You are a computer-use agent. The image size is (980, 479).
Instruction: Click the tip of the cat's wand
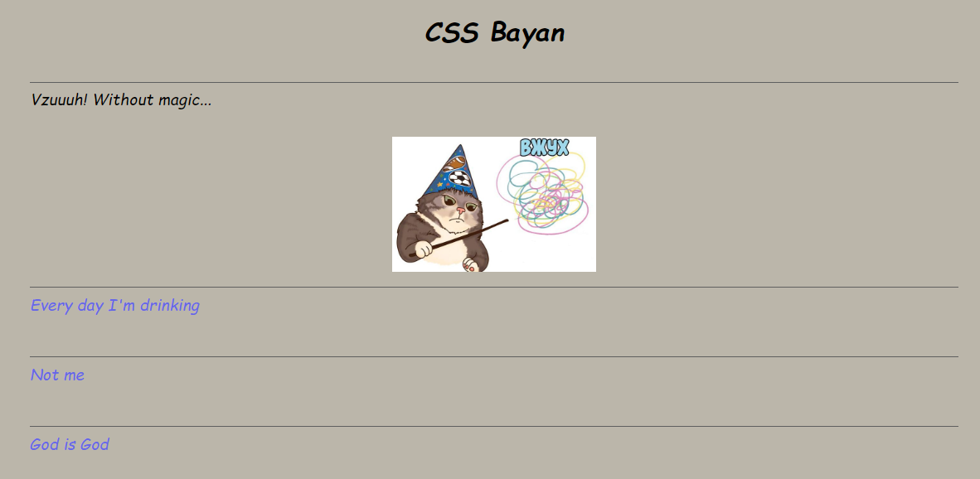point(506,220)
